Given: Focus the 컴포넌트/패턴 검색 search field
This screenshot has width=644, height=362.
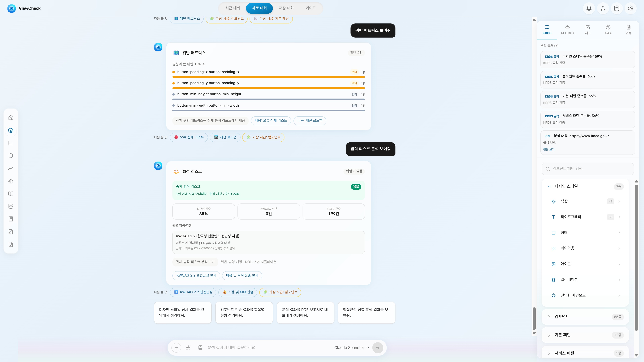Looking at the screenshot, I should click(587, 169).
